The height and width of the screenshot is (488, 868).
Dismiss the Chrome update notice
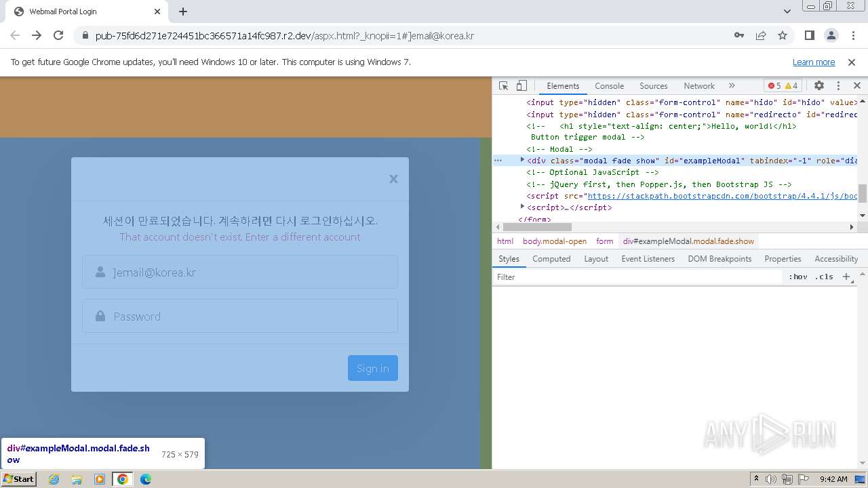[852, 62]
